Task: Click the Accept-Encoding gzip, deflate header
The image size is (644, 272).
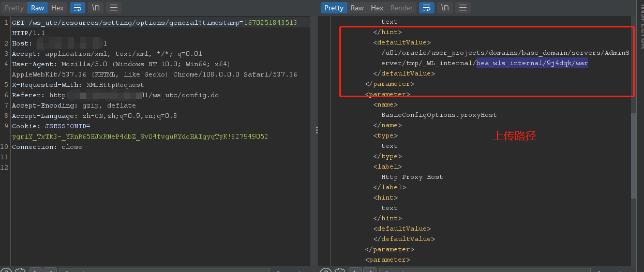Action: 73,105
